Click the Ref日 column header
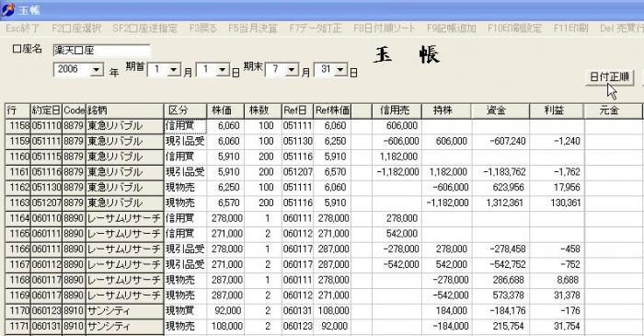 (x=297, y=110)
